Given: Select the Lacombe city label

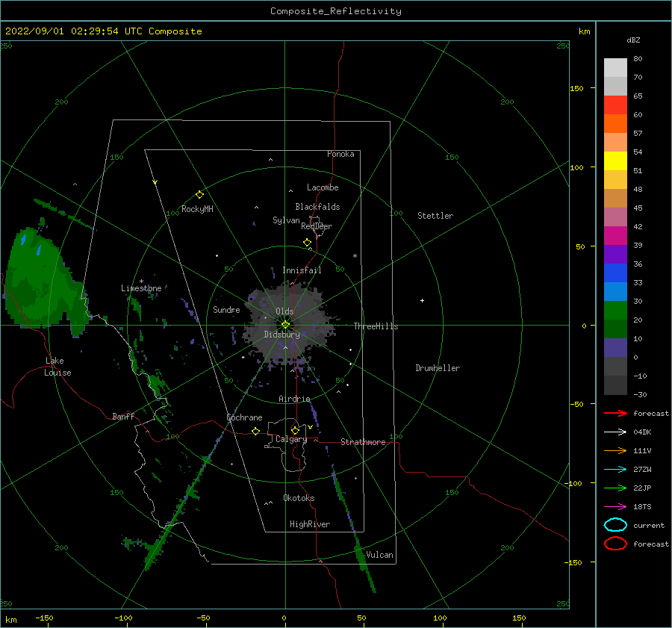Looking at the screenshot, I should (323, 187).
